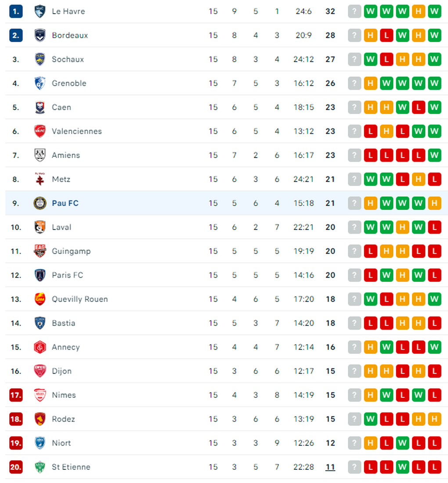Open the Sochaux team link

[x=68, y=59]
